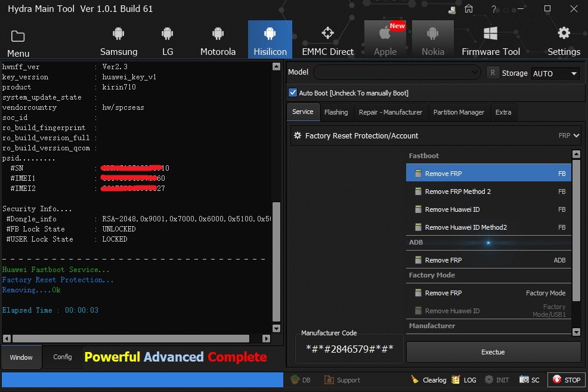Switch to the Flashing tab

pyautogui.click(x=336, y=112)
